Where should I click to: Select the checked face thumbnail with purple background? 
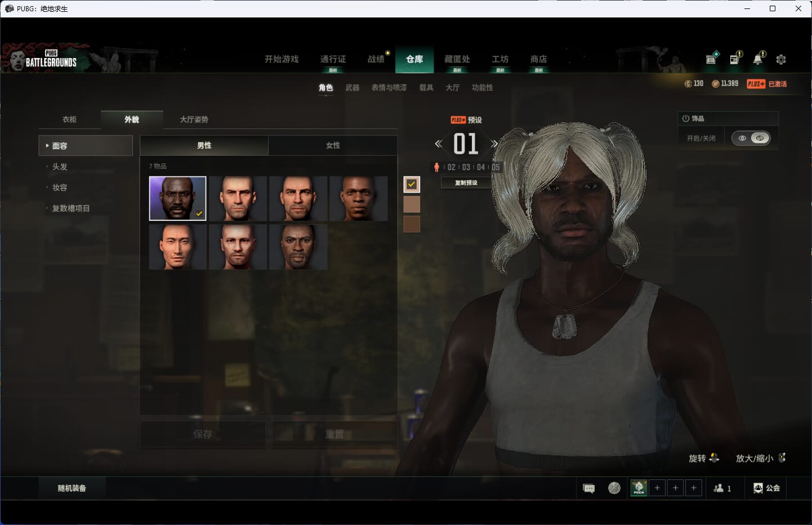[x=178, y=198]
